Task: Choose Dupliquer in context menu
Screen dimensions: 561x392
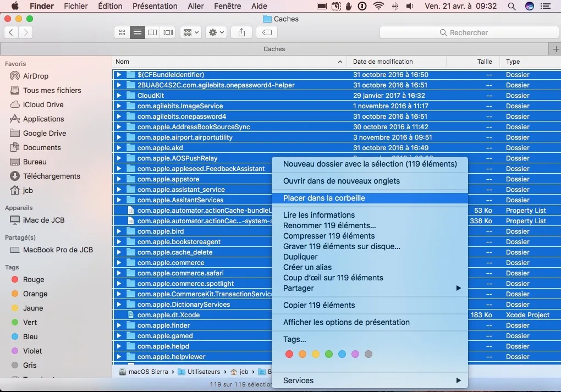Action: 370,257
